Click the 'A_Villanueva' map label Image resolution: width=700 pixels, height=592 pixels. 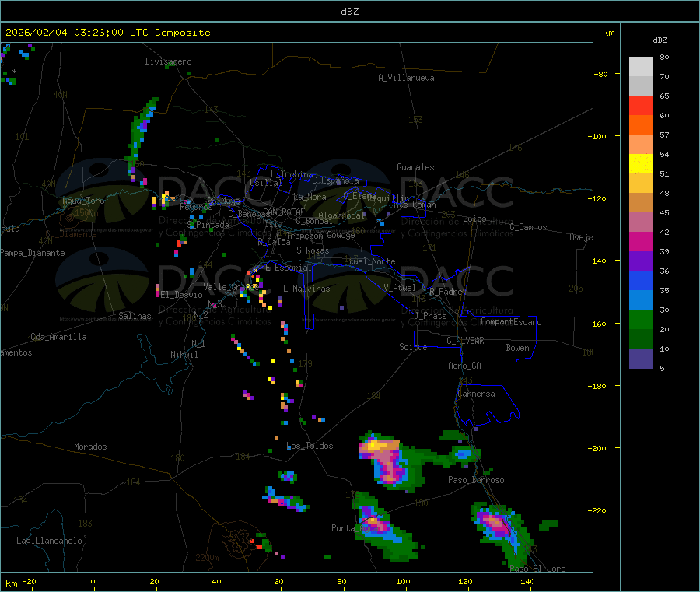406,78
